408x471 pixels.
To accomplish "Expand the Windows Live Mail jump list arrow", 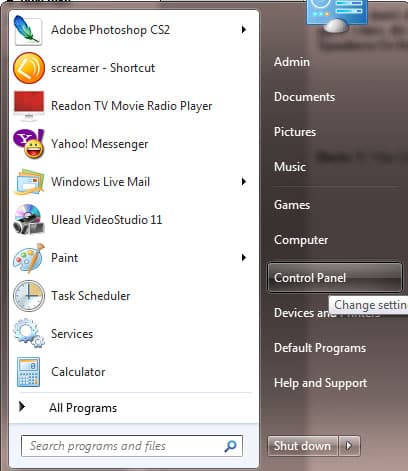I will (x=244, y=182).
